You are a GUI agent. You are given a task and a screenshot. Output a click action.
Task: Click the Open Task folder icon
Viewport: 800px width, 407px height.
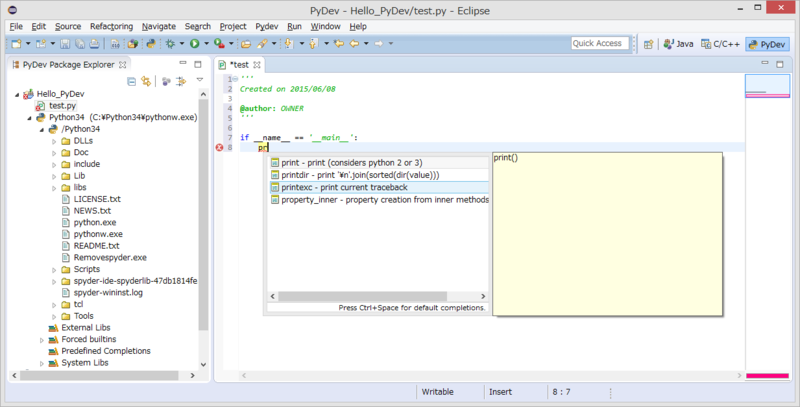246,44
